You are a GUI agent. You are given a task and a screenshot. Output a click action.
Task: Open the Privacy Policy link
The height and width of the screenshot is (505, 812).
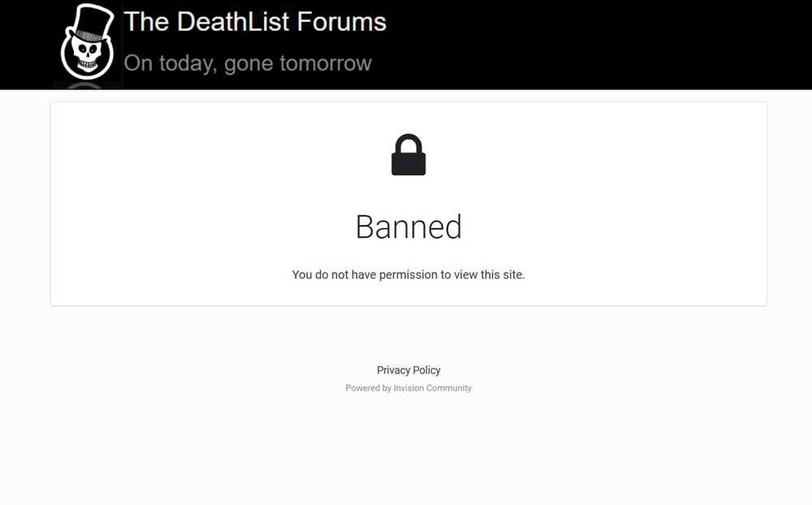click(x=408, y=370)
